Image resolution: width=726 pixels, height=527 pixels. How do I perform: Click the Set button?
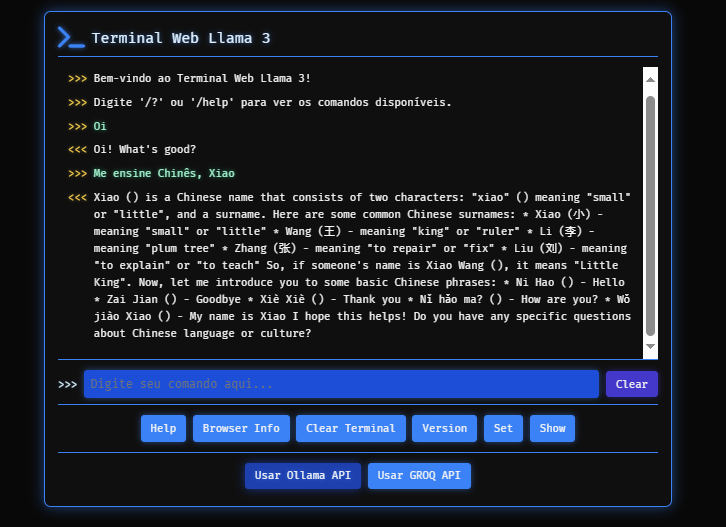(503, 428)
